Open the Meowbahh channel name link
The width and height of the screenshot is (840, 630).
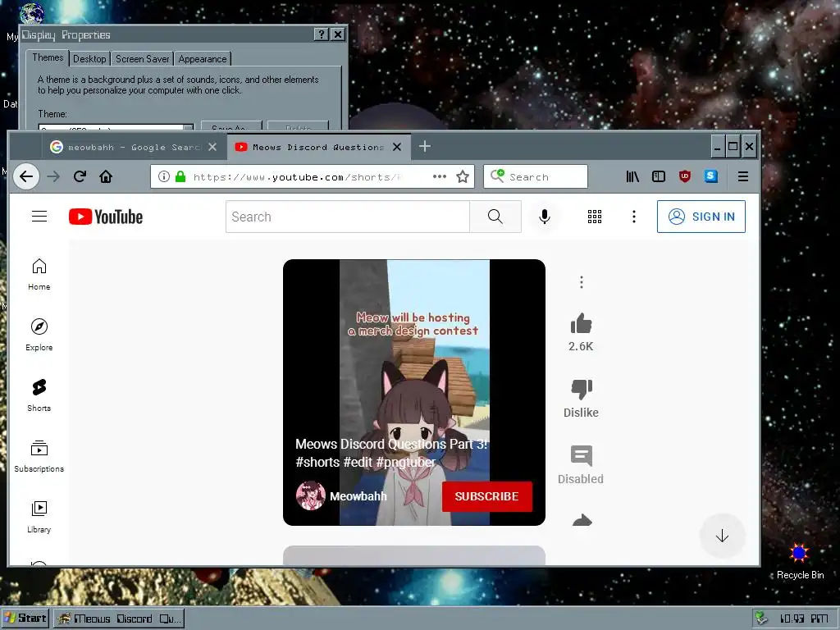pos(358,496)
